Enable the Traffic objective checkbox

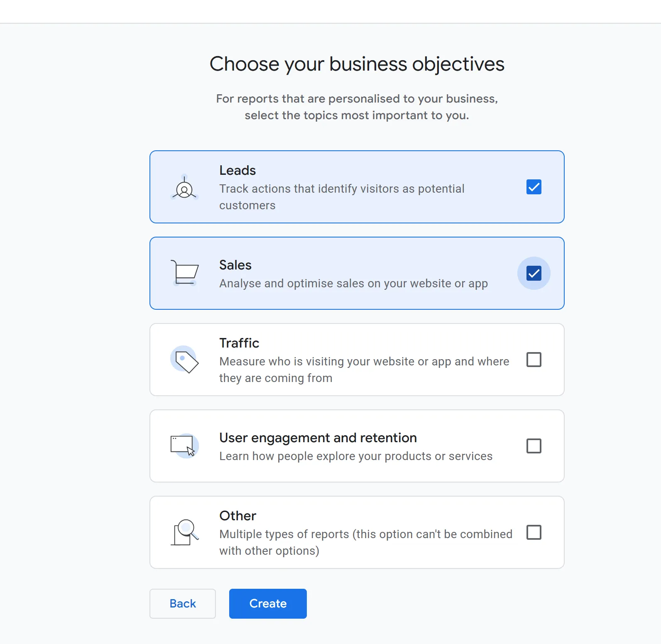[x=534, y=360]
